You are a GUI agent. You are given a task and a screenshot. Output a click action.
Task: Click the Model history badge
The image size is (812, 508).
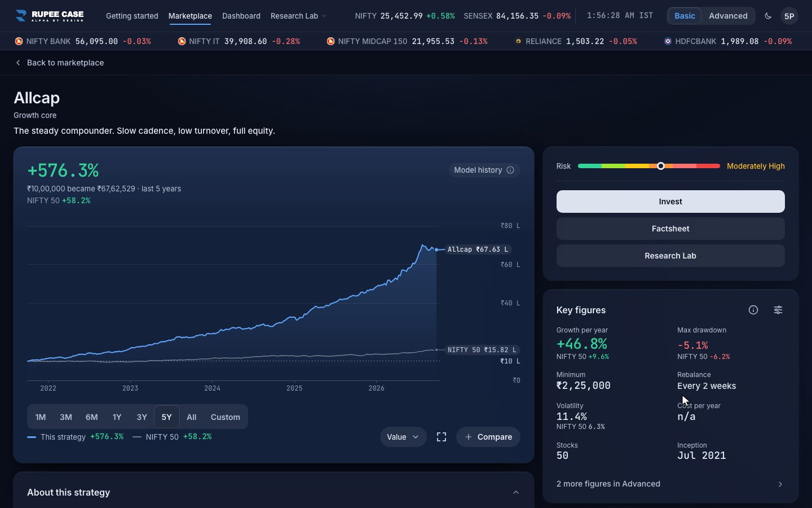(x=484, y=170)
